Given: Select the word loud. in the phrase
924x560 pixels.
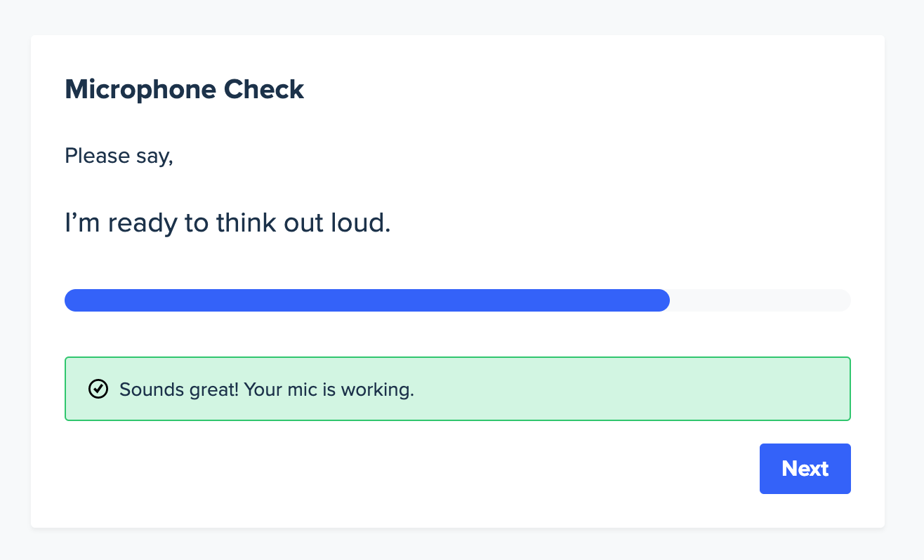Looking at the screenshot, I should [360, 224].
